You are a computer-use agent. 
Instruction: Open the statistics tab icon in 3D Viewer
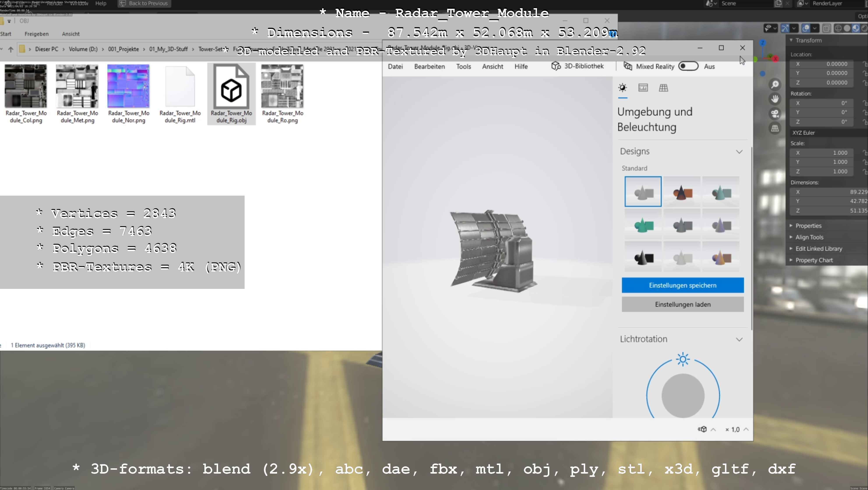tap(643, 88)
